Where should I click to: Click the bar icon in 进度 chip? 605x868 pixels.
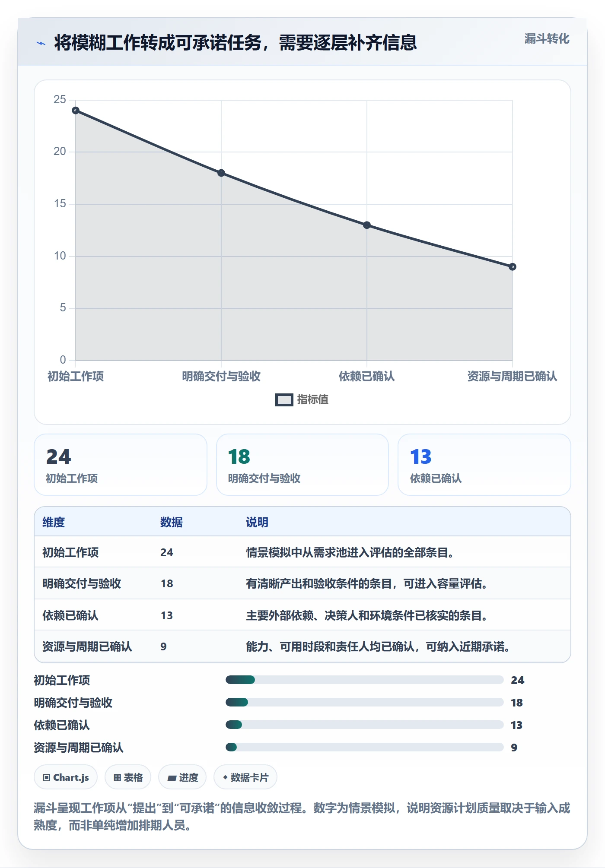coord(172,778)
